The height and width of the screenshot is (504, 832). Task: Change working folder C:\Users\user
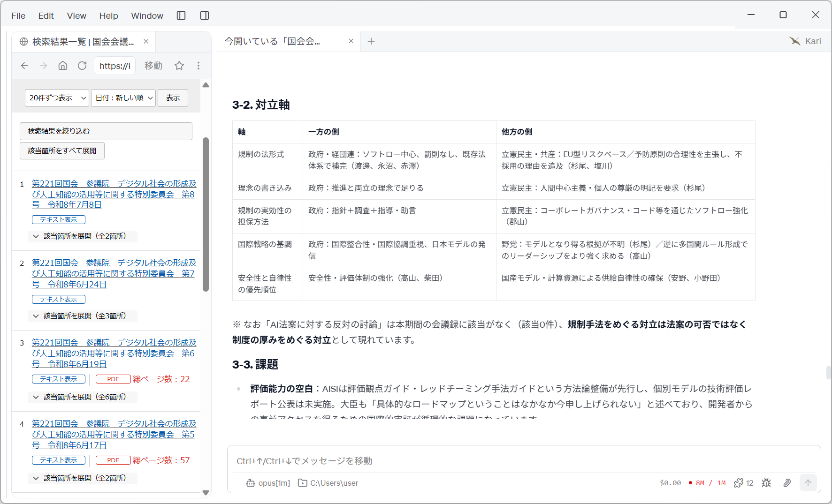(x=328, y=483)
